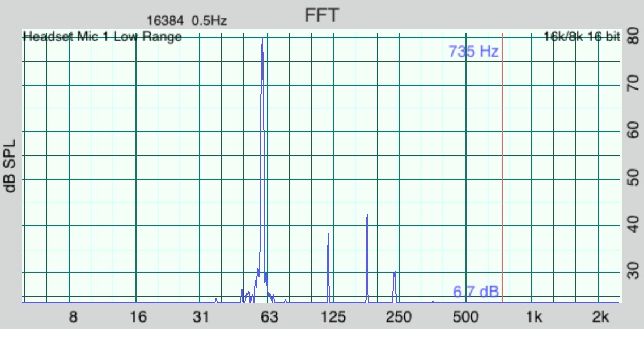Viewport: 644px width, 363px height.
Task: Click the 70 dB scale label
Action: point(633,83)
